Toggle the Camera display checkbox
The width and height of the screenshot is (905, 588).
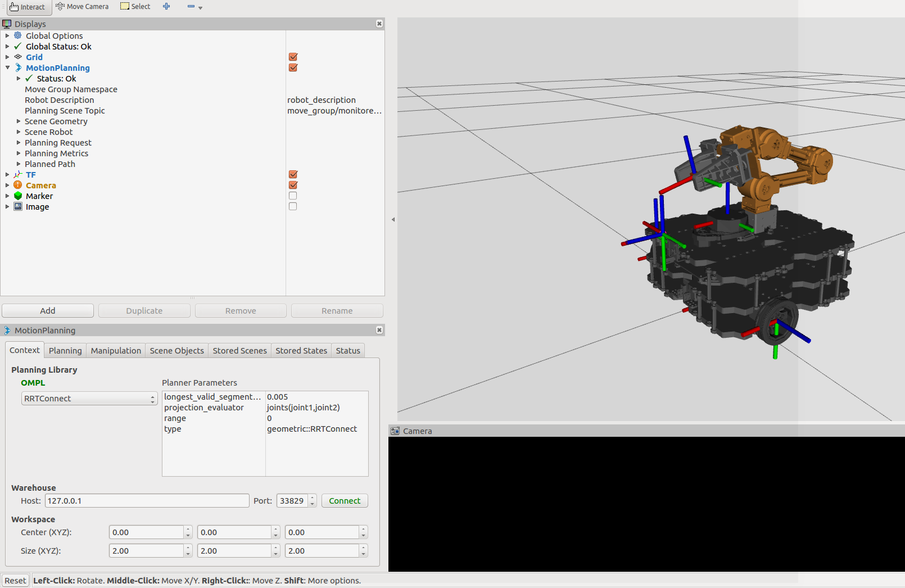click(x=292, y=185)
